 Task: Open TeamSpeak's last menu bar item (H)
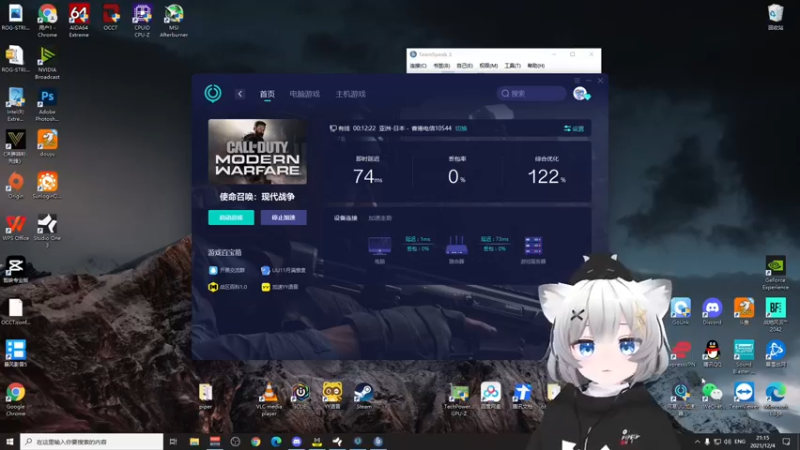click(x=536, y=66)
